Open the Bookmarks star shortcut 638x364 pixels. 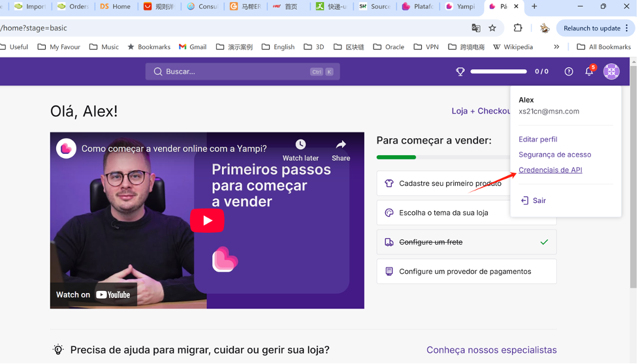[x=149, y=47]
